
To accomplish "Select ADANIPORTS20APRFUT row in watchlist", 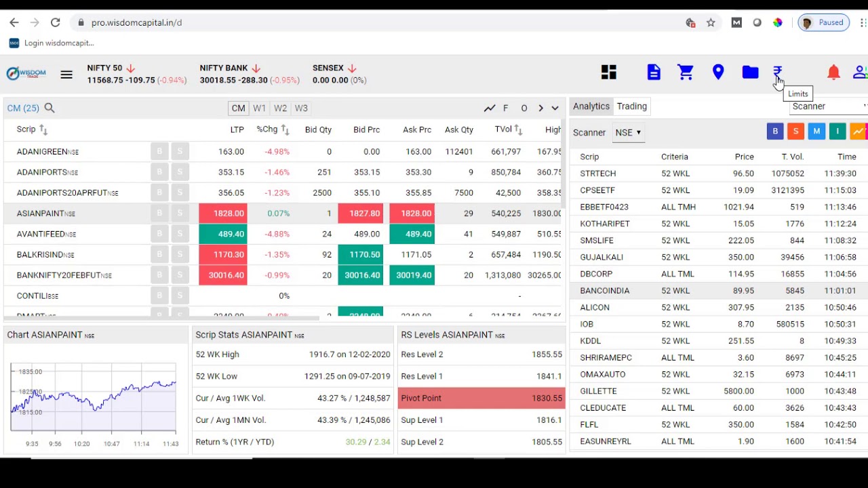I will [x=283, y=193].
